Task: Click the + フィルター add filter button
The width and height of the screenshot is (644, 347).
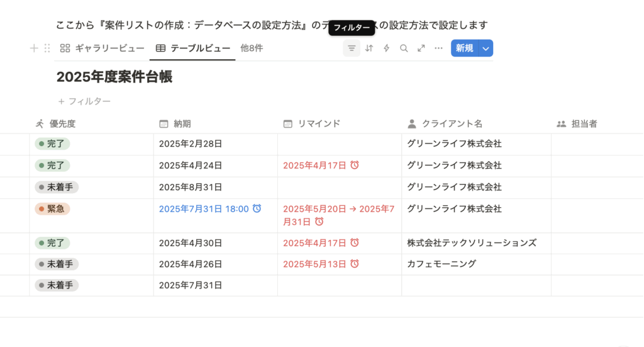Action: tap(84, 101)
